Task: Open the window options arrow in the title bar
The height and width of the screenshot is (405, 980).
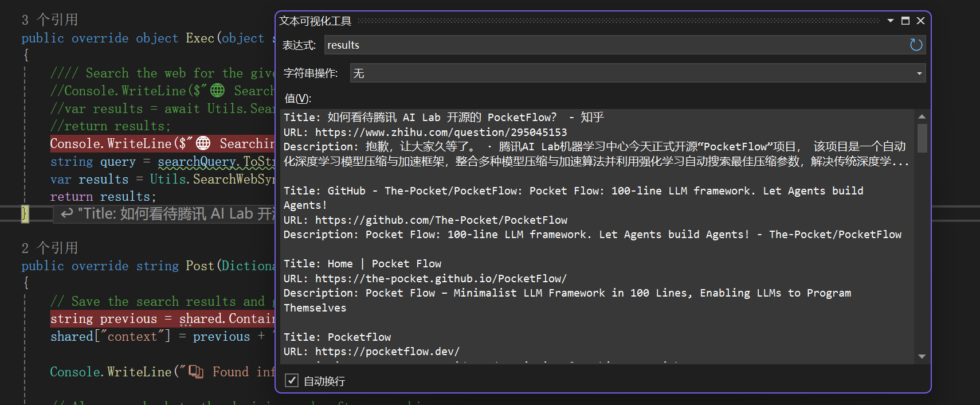Action: 891,21
